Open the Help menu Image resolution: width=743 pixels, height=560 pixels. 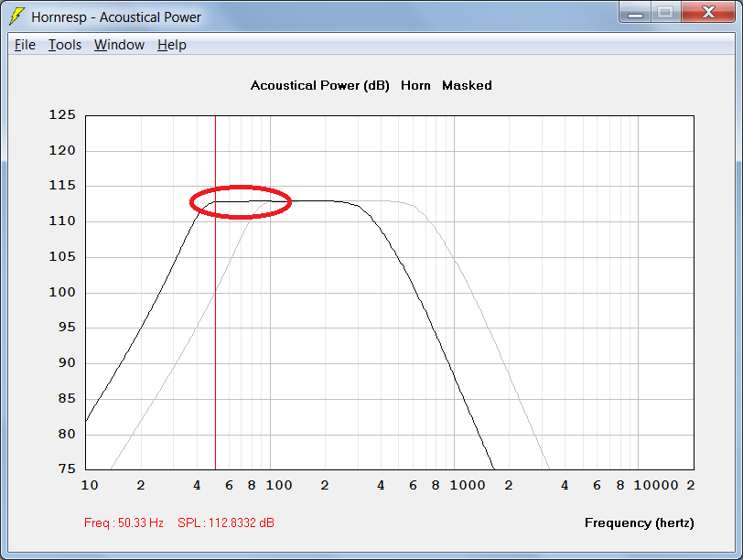[x=172, y=45]
